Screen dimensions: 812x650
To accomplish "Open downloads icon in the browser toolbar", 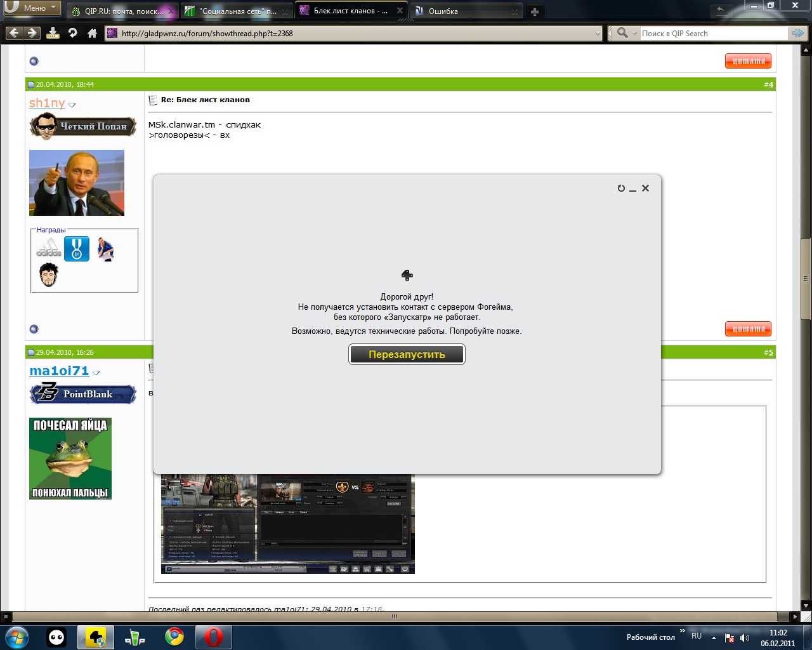I will [x=53, y=33].
